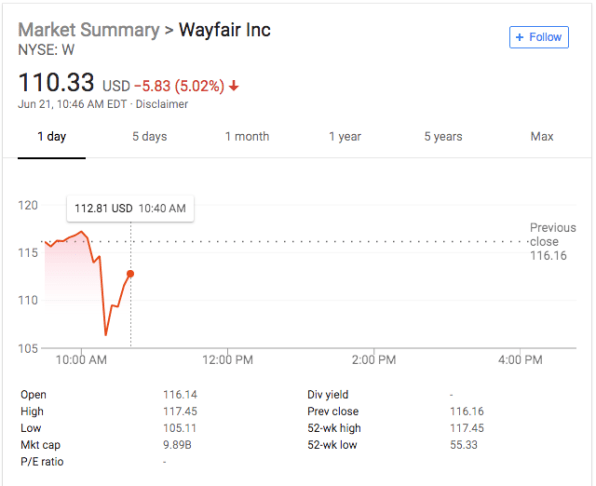Click the plus icon in Follow button

520,37
